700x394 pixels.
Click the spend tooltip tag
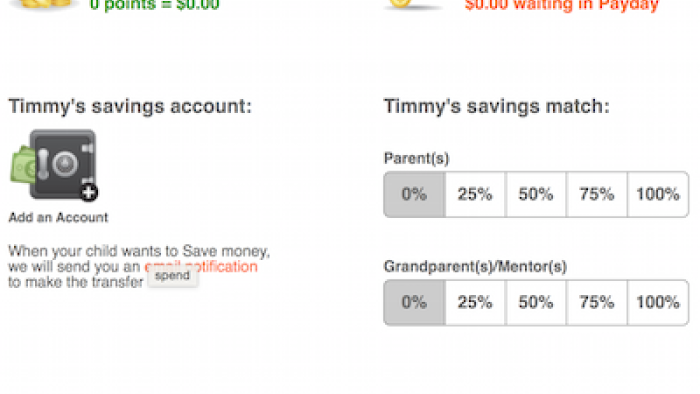click(x=172, y=276)
